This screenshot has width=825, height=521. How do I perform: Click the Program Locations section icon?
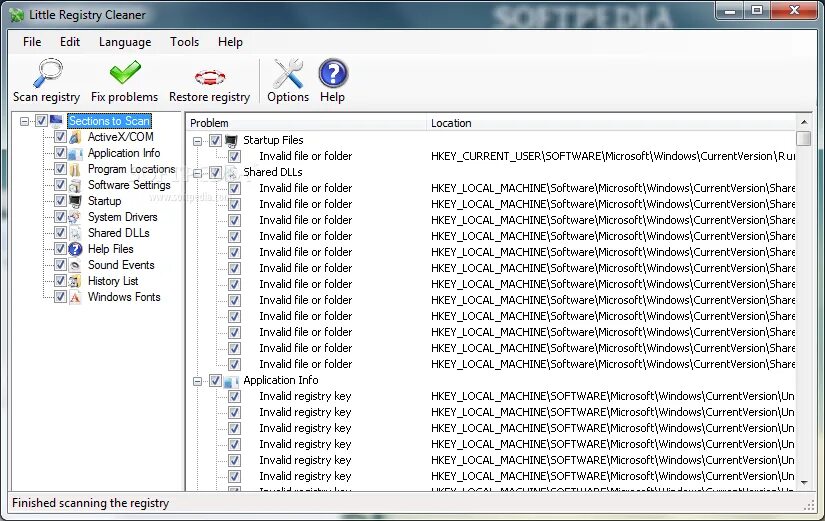[75, 169]
